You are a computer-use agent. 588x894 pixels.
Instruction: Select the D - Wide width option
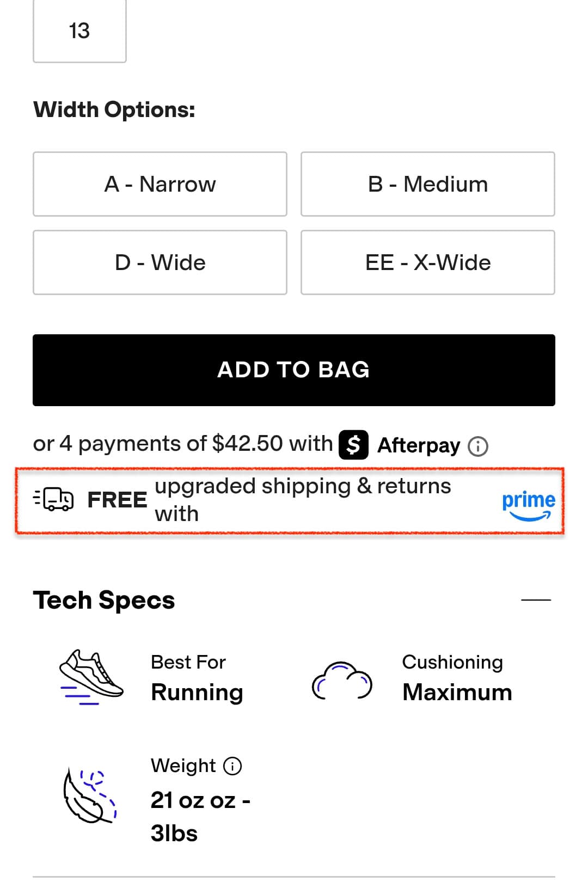click(x=160, y=262)
